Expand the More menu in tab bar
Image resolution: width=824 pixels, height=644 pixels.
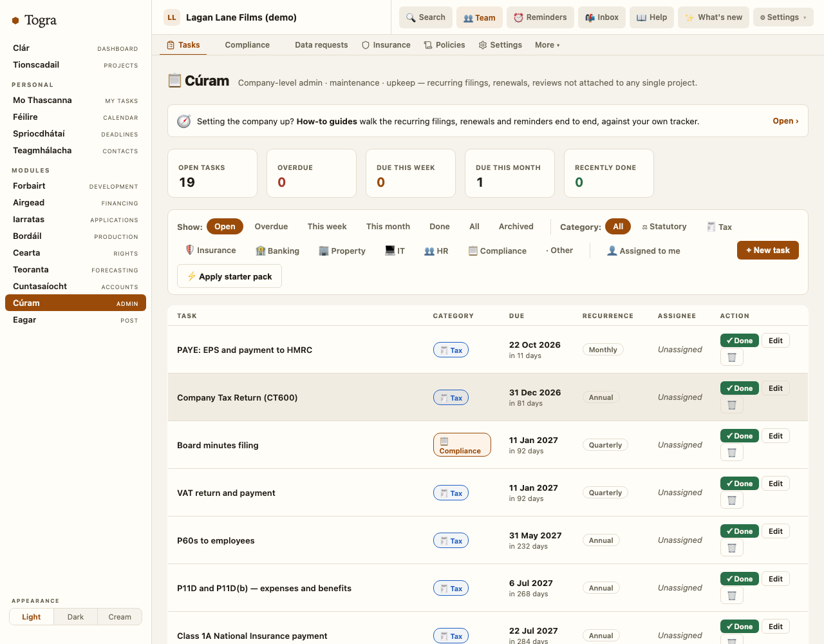coord(547,45)
